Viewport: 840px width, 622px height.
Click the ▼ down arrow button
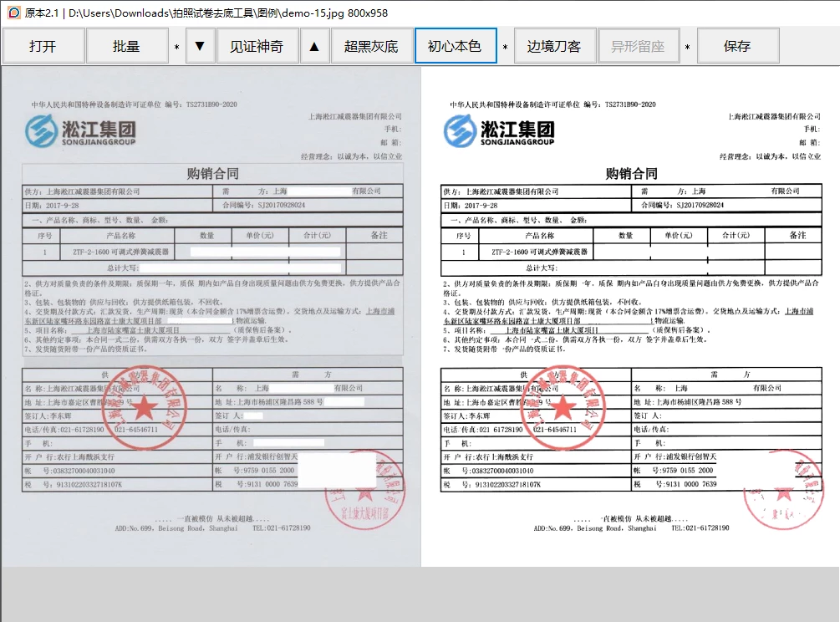pyautogui.click(x=200, y=47)
